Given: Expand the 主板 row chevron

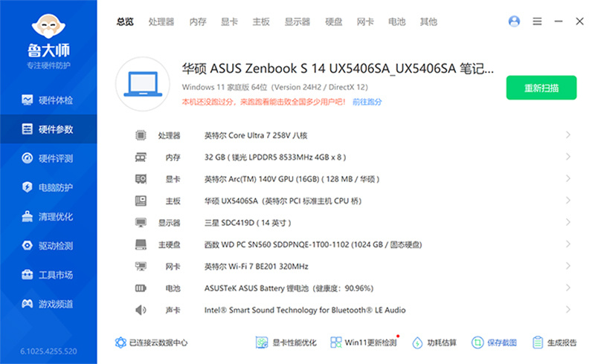Looking at the screenshot, I should click(568, 201).
